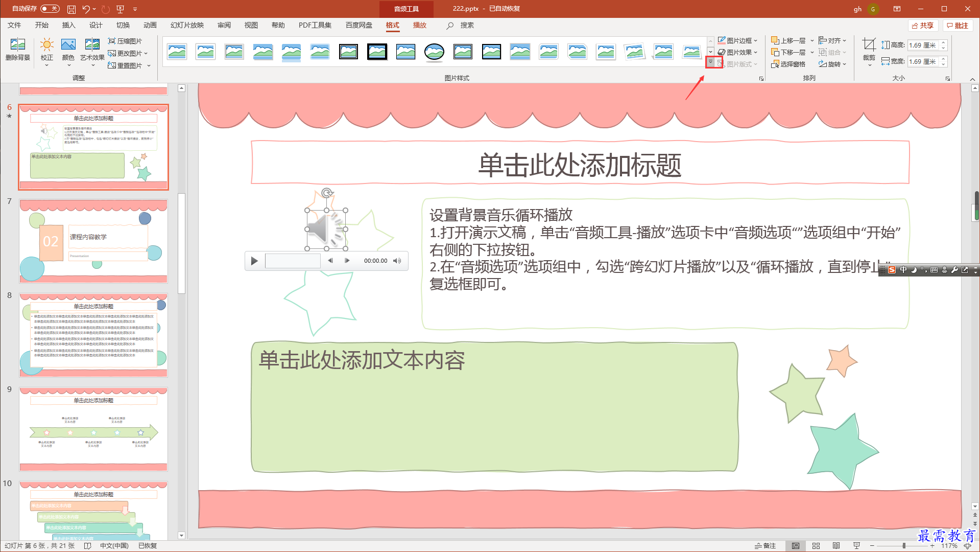
Task: Click the zoom slider in status bar
Action: coord(903,546)
